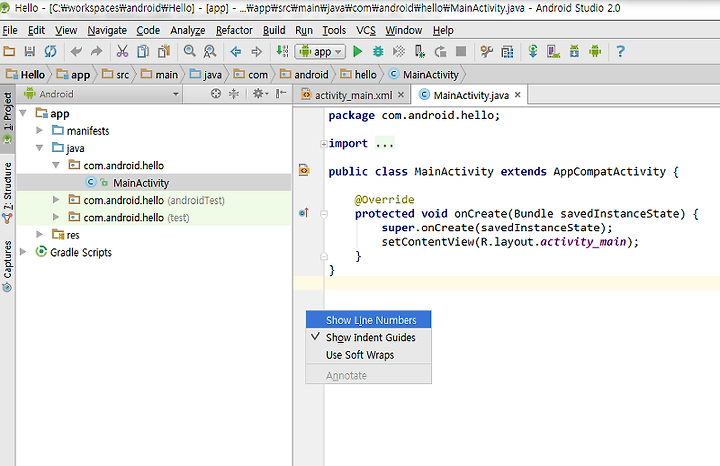Navigate Back with the left arrow icon
Screen dimensions: 720x466
(x=236, y=51)
